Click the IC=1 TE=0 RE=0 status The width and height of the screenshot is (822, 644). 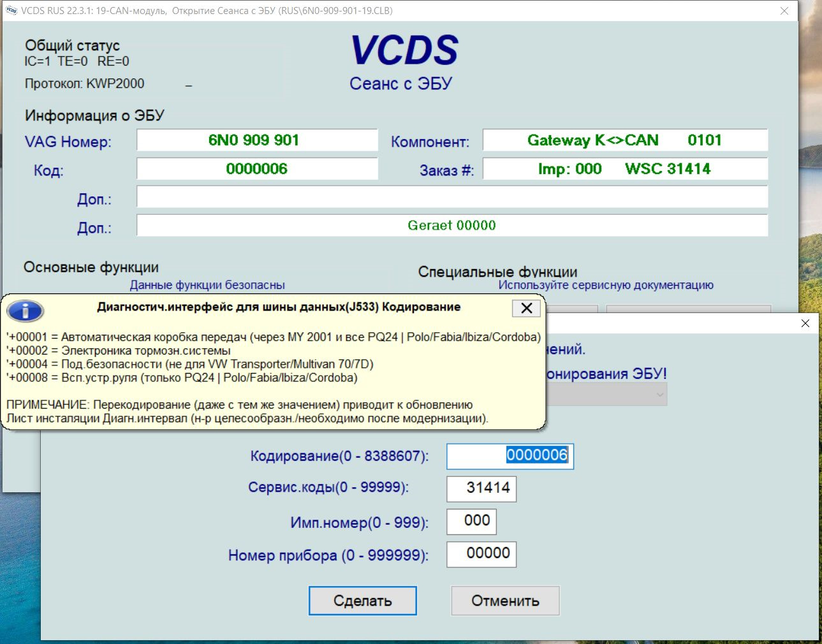tap(77, 61)
